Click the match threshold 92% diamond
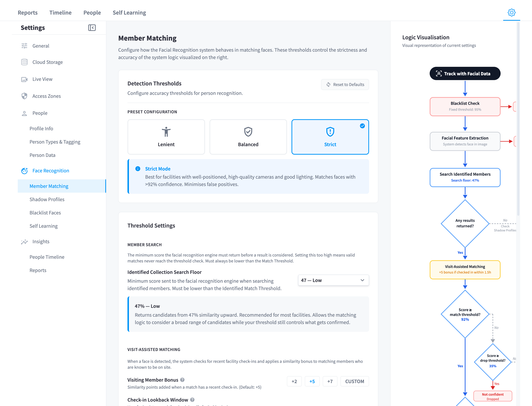 pos(465,314)
